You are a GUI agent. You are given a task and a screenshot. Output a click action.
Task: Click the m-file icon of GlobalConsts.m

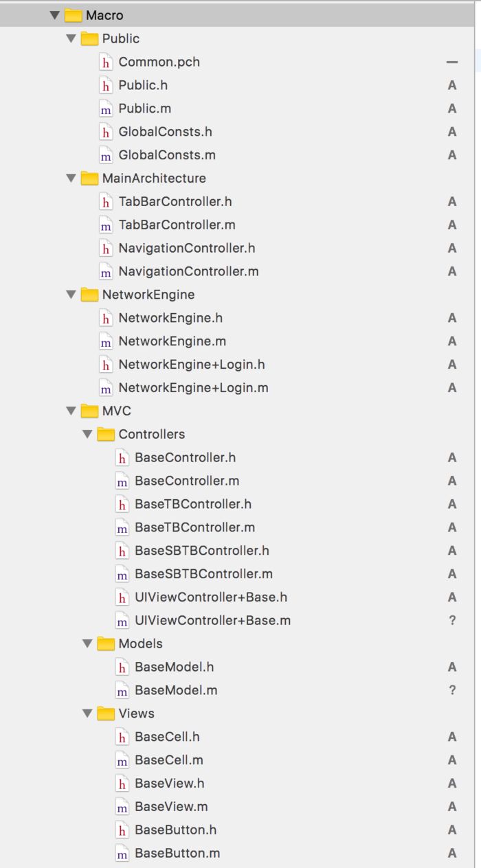point(106,155)
